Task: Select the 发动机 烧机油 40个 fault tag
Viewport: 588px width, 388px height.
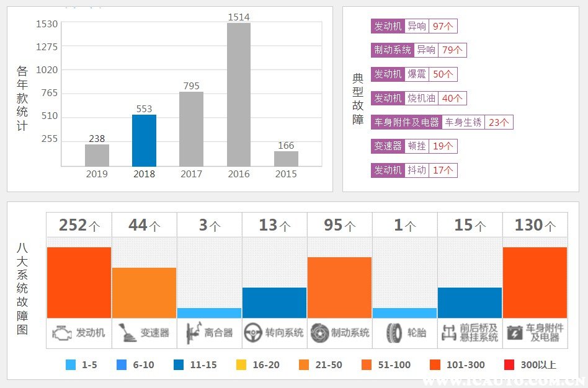Action: pyautogui.click(x=418, y=98)
